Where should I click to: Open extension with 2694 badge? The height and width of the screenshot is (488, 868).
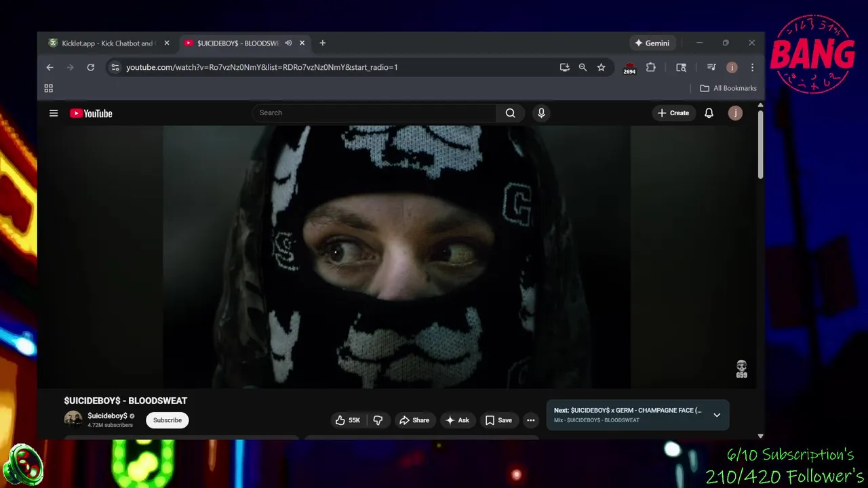point(629,68)
